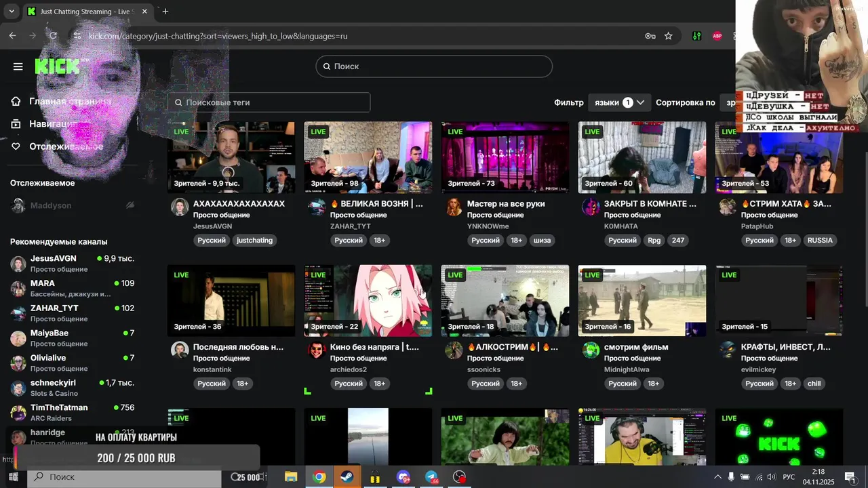Screen dimensions: 868x488
Task: Open the 'языки' language filter dropdown
Action: click(619, 102)
